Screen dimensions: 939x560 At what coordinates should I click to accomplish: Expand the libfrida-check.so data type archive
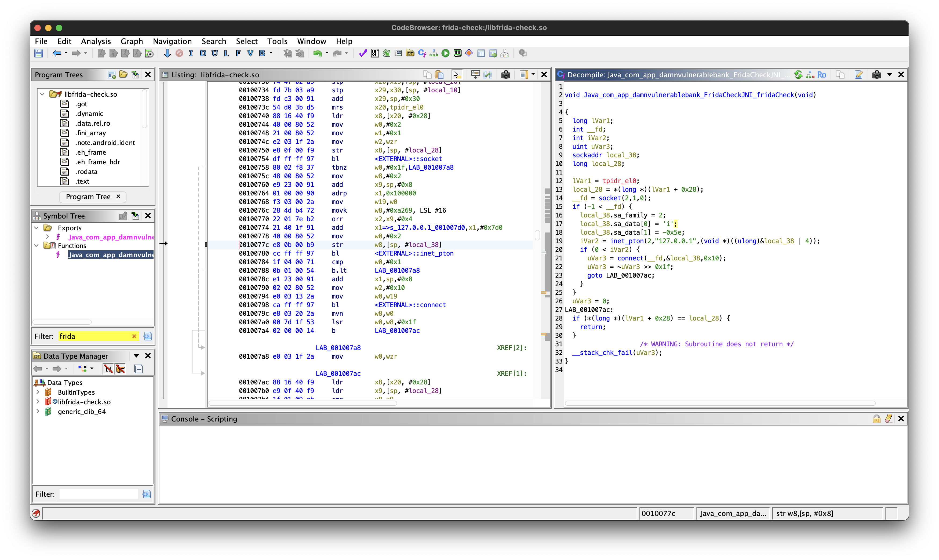[38, 402]
